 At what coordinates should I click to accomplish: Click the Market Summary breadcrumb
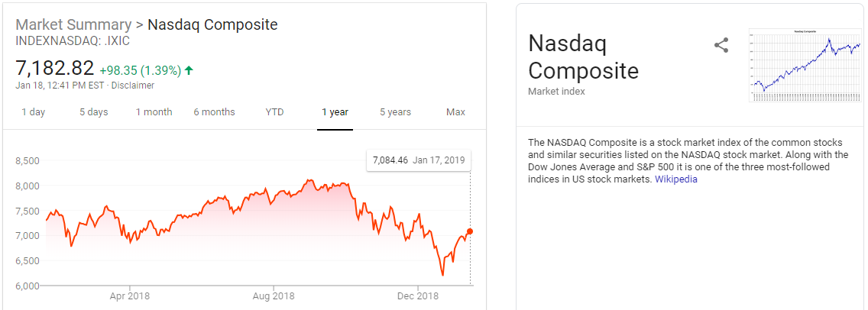click(x=72, y=24)
